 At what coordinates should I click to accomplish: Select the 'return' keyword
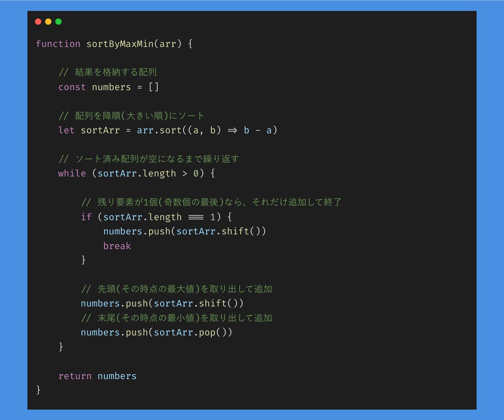pyautogui.click(x=75, y=376)
